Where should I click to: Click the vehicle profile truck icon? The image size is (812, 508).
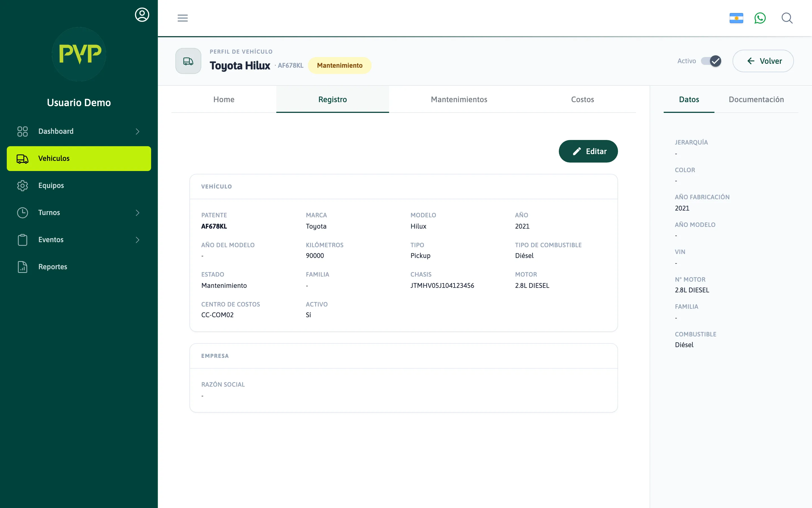(188, 61)
